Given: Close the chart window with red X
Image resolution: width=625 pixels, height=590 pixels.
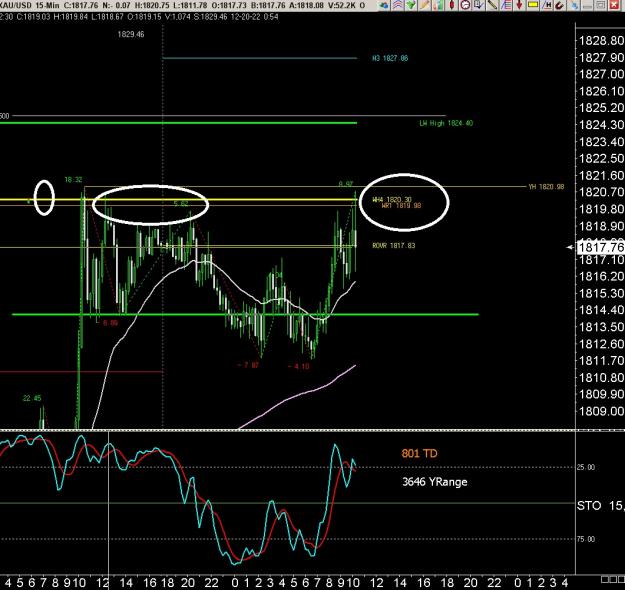Looking at the screenshot, I should pyautogui.click(x=614, y=5).
